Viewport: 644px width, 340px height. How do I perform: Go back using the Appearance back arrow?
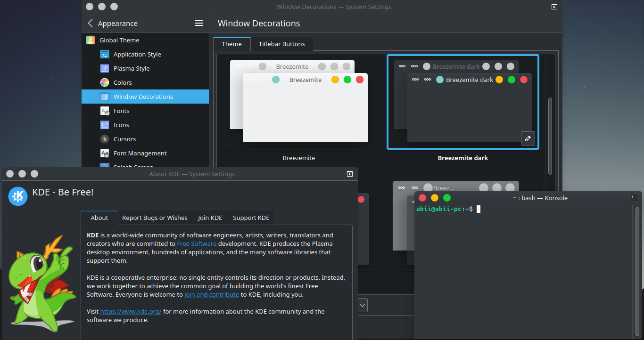[91, 23]
